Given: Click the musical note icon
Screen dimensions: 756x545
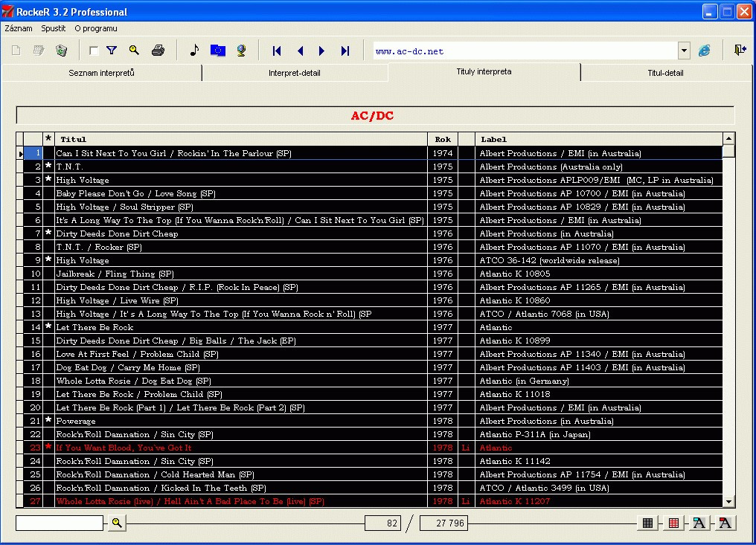Looking at the screenshot, I should point(194,50).
